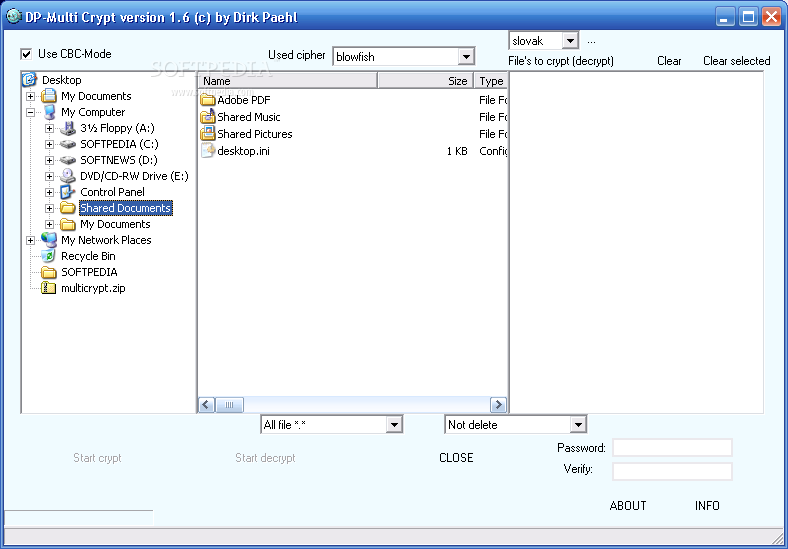Click the Shared Documents folder icon
The image size is (788, 549).
coord(68,208)
